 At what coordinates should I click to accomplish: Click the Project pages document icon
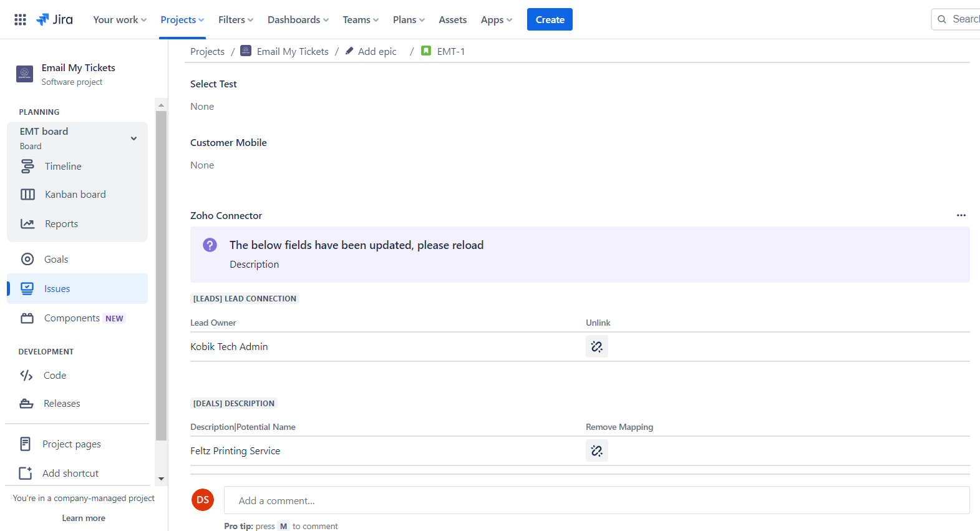click(x=26, y=444)
